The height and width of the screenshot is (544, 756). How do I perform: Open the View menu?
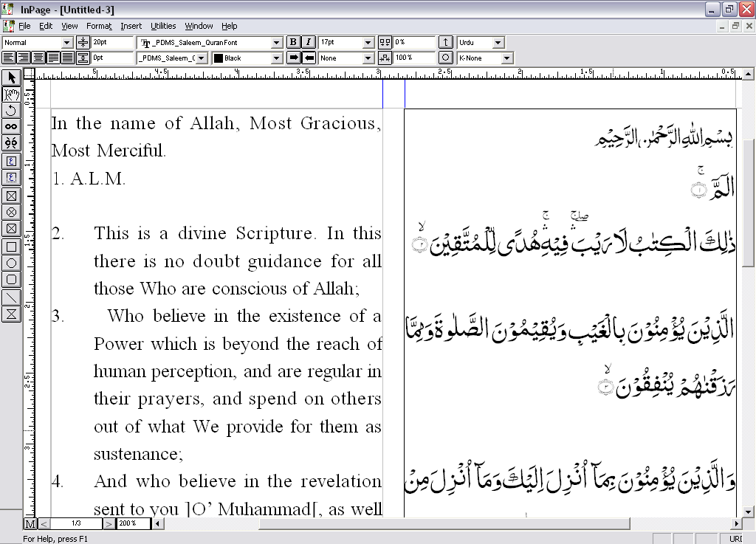[69, 26]
